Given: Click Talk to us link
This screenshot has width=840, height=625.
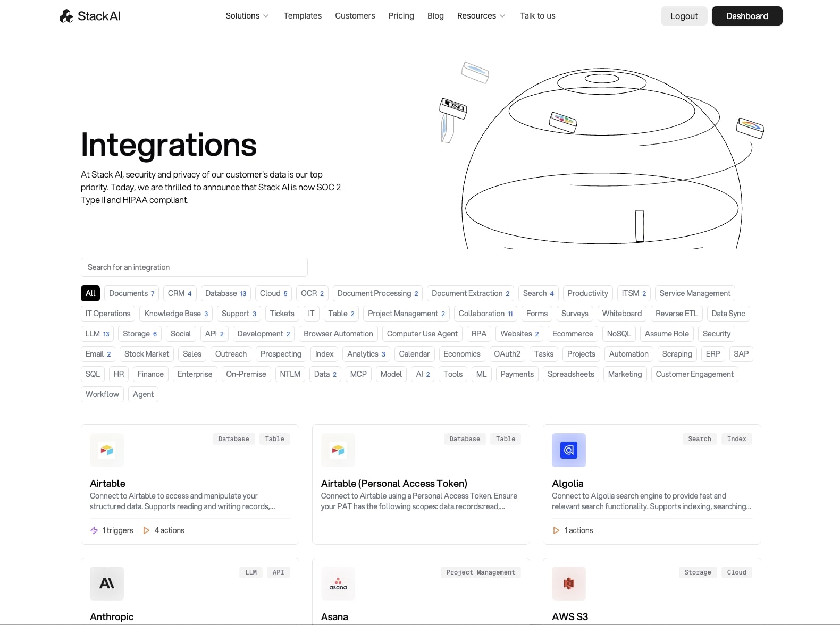Looking at the screenshot, I should 537,16.
